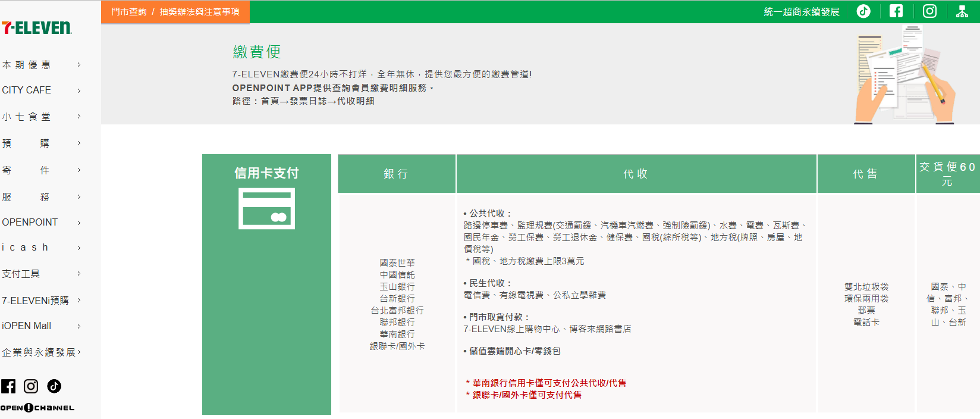Click the 繳費便 page title
Viewport: 980px width, 419px height.
click(257, 52)
